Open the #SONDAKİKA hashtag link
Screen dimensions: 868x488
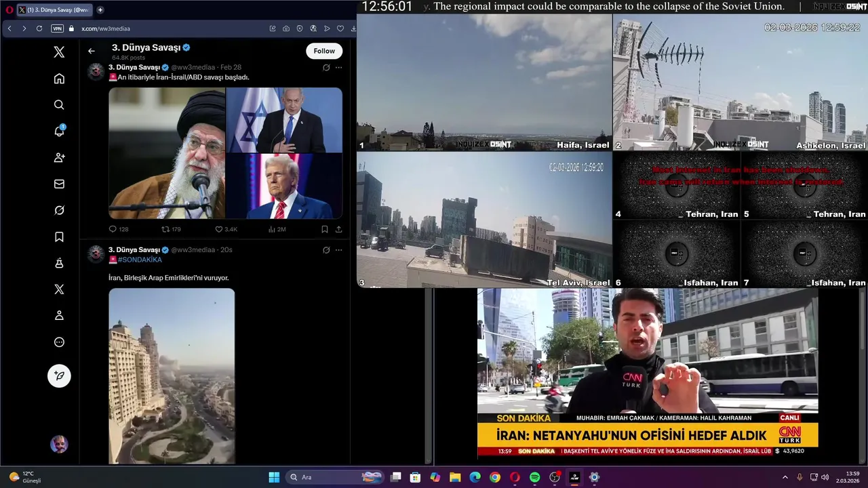tap(140, 260)
